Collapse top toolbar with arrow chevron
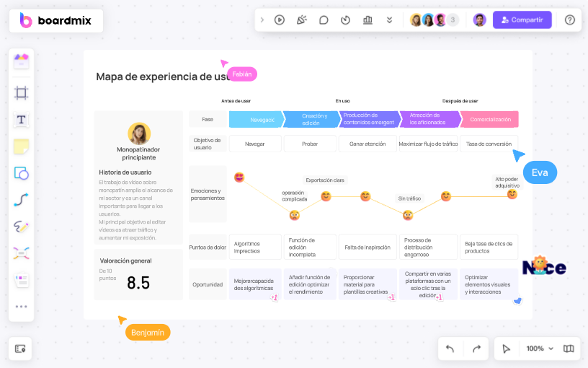Screen dimensions: 588x368 coord(262,20)
